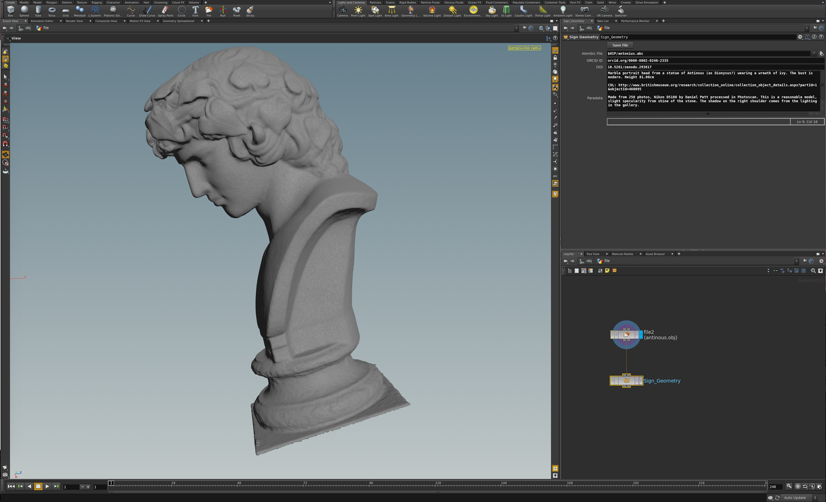Select the Sign_Geometry node
The height and width of the screenshot is (502, 826).
click(626, 380)
